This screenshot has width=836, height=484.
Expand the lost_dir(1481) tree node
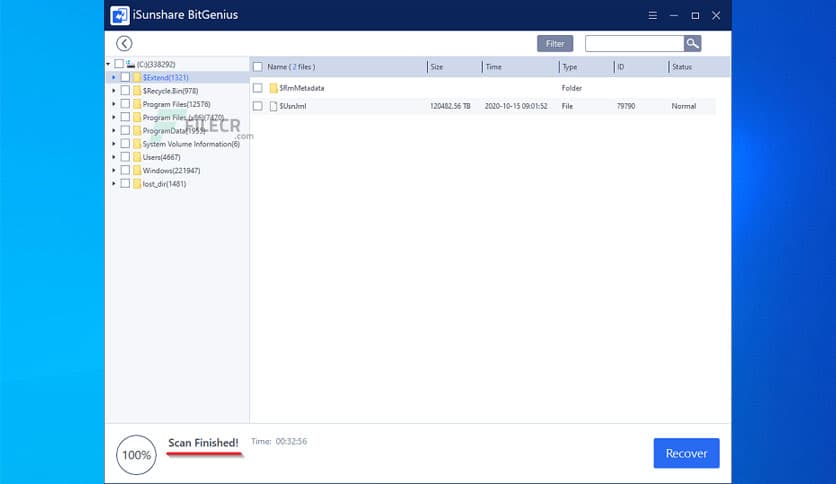(x=114, y=184)
